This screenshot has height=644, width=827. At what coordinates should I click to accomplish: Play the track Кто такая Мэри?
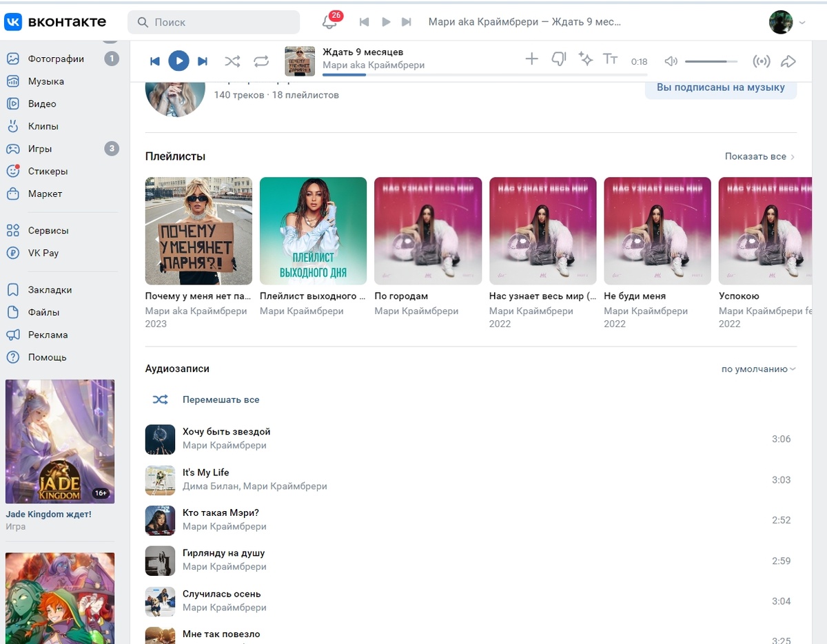(471, 520)
